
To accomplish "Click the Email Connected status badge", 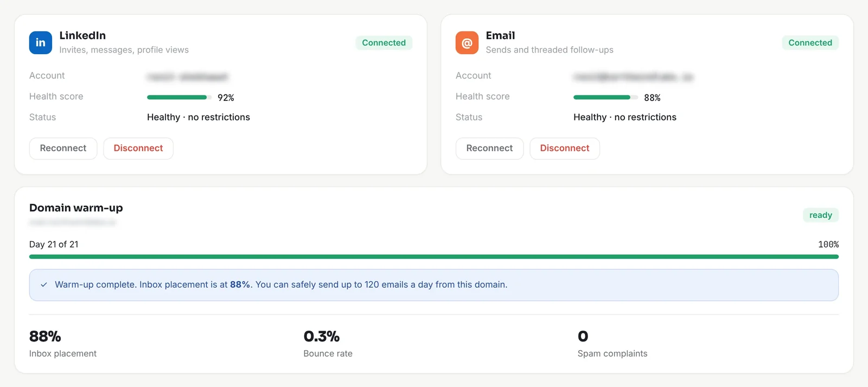I will tap(810, 43).
